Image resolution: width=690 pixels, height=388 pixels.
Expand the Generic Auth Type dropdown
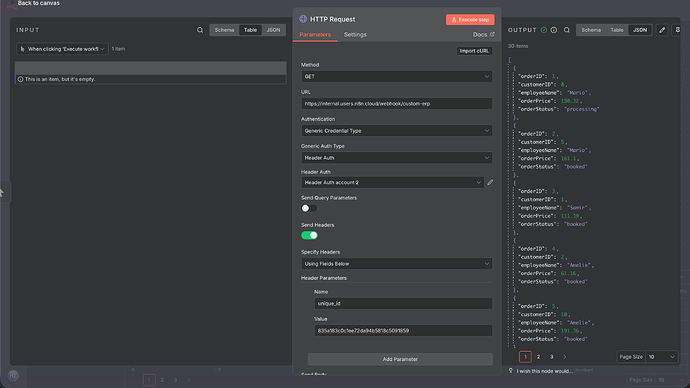(396, 157)
